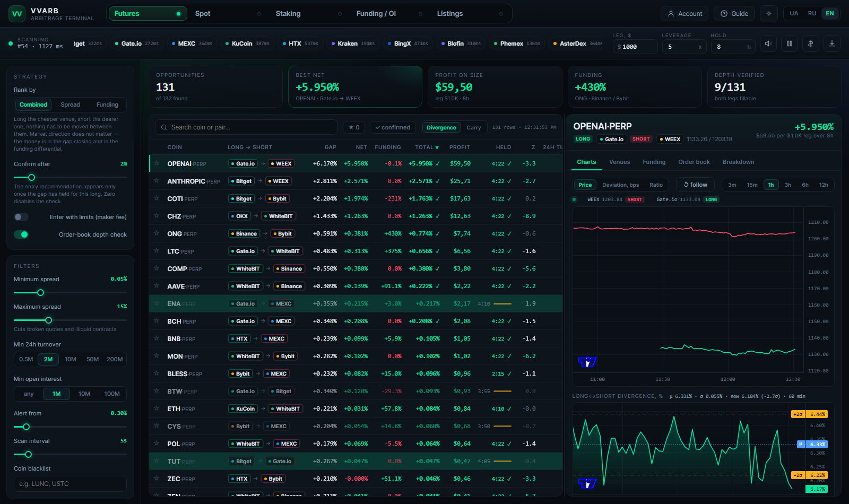Click the Search coin or pair field
The height and width of the screenshot is (504, 849).
coord(246,127)
